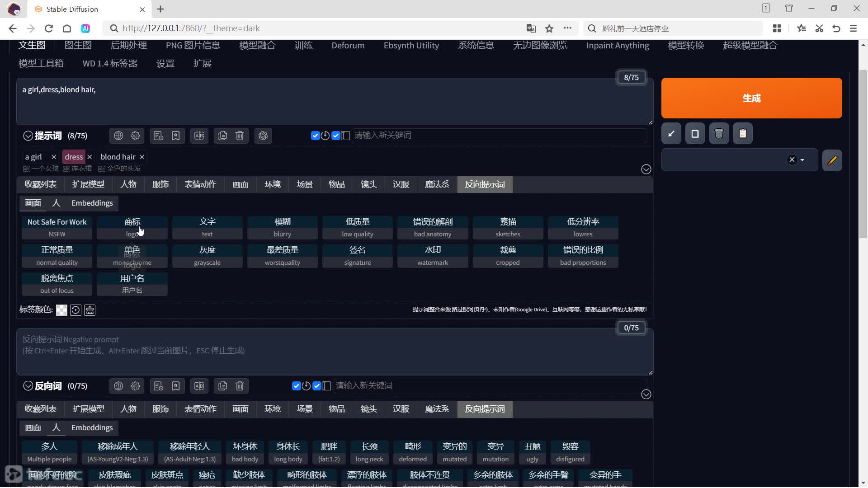Open the prompt history icon in the prompt toolbar
Image resolution: width=868 pixels, height=488 pixels.
(158, 136)
